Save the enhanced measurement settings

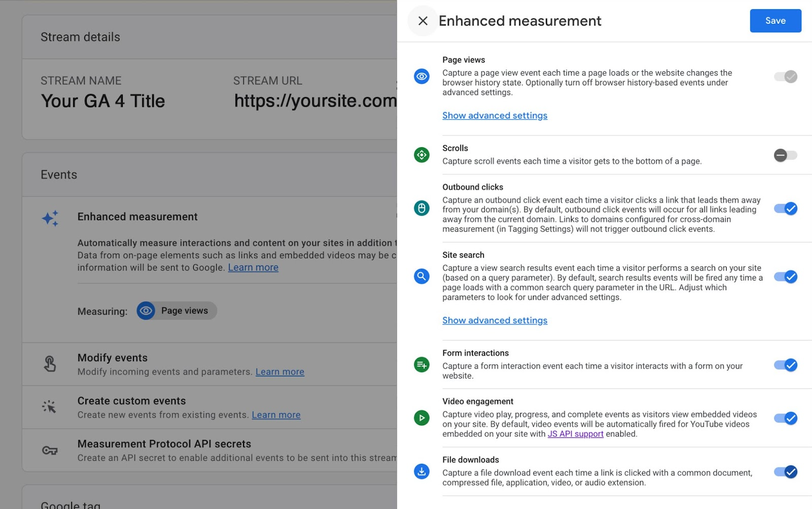coord(775,21)
